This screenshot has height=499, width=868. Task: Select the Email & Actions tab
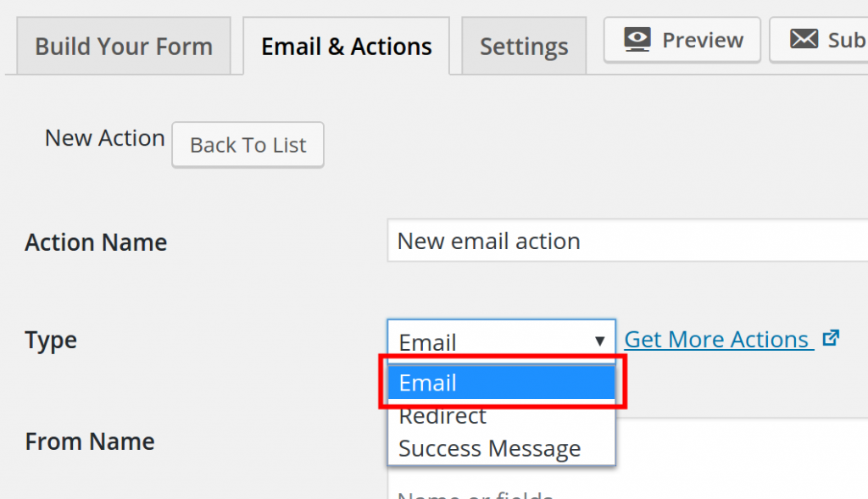[346, 47]
